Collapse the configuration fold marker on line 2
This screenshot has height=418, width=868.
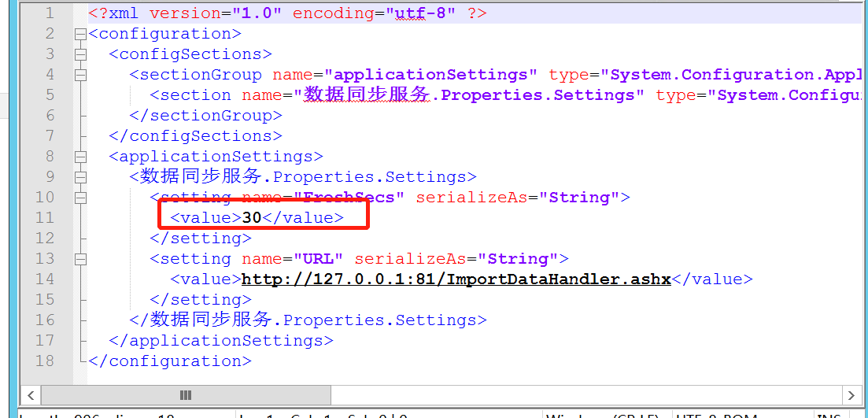coord(81,35)
